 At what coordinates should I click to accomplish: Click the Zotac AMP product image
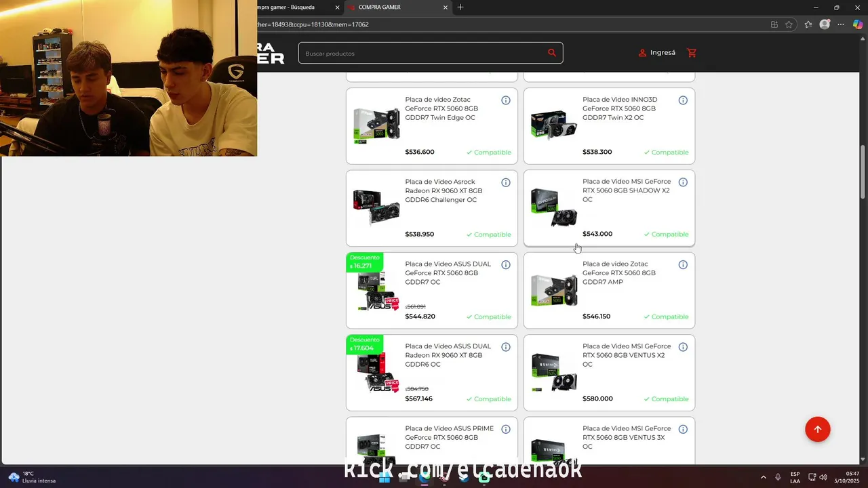(554, 290)
